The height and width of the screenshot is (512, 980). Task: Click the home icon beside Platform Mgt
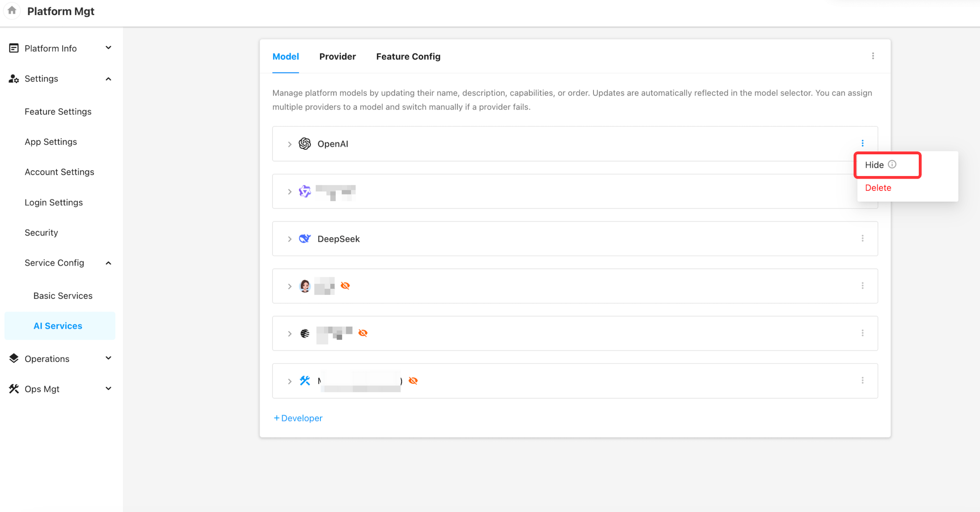point(12,10)
